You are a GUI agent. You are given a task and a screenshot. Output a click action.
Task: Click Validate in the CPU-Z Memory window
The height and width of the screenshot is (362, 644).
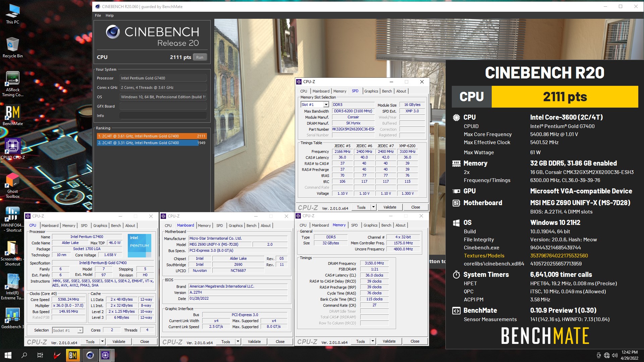click(389, 341)
